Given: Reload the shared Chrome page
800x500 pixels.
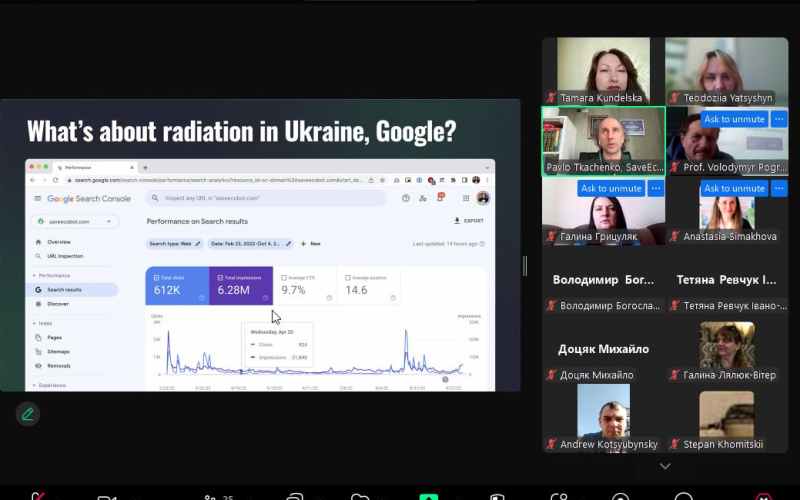Looking at the screenshot, I should [55, 180].
